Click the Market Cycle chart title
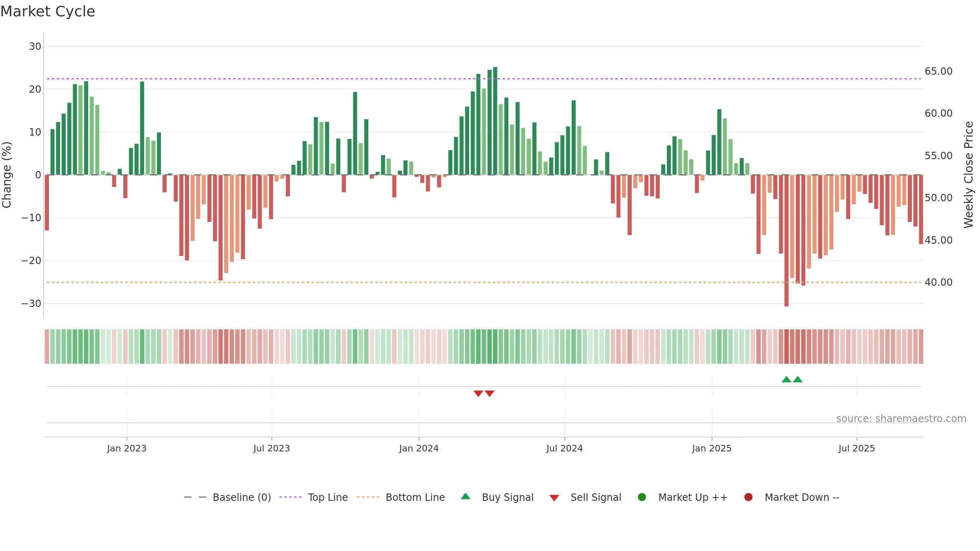This screenshot has width=980, height=551. (x=48, y=11)
